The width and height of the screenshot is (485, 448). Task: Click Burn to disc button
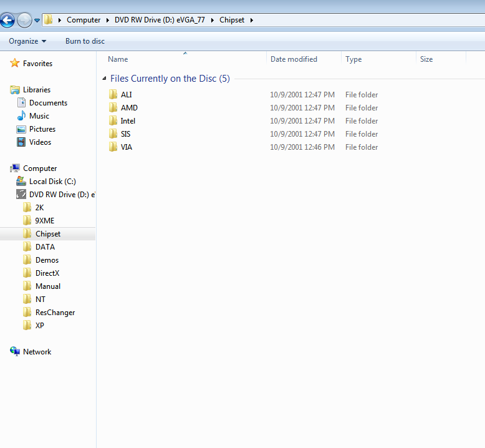[x=85, y=41]
